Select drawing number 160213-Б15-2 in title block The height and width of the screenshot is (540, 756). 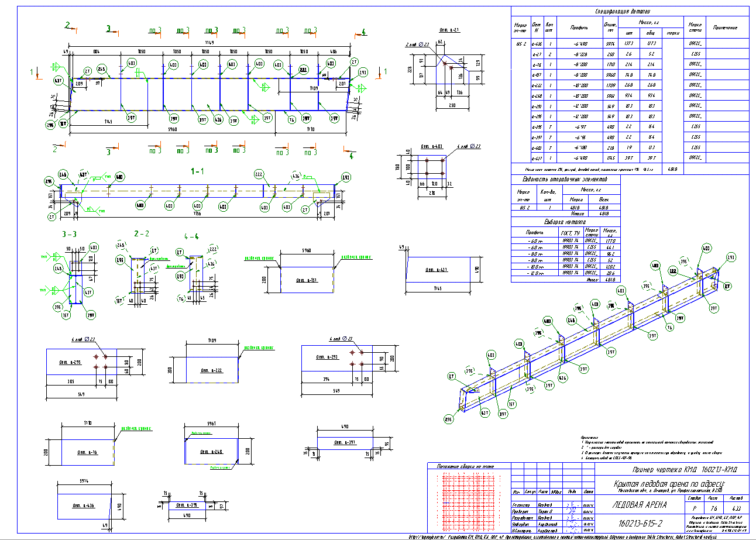coord(640,522)
